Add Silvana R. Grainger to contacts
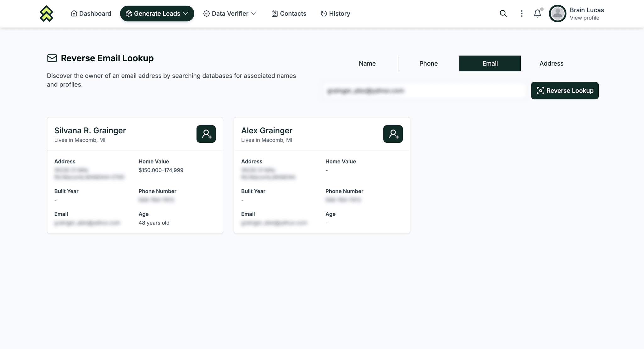644x349 pixels. coord(206,134)
